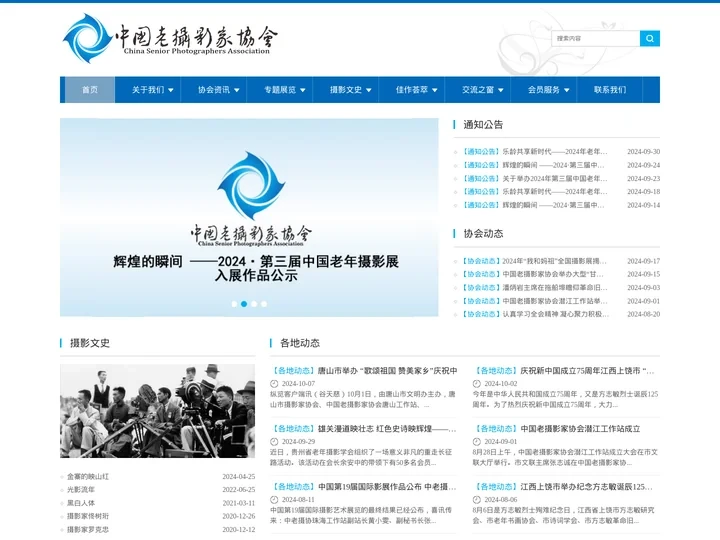Open the article 摄影家罗克忠
Screen dimensions: 720x540
(88, 529)
